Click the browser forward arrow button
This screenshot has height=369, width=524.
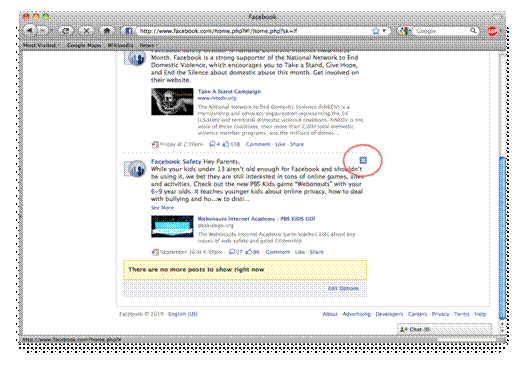(x=43, y=31)
